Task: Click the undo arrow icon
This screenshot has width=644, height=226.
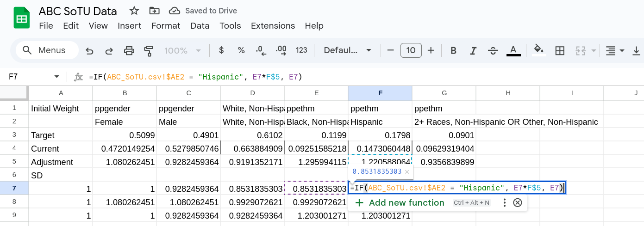Action: click(x=90, y=50)
